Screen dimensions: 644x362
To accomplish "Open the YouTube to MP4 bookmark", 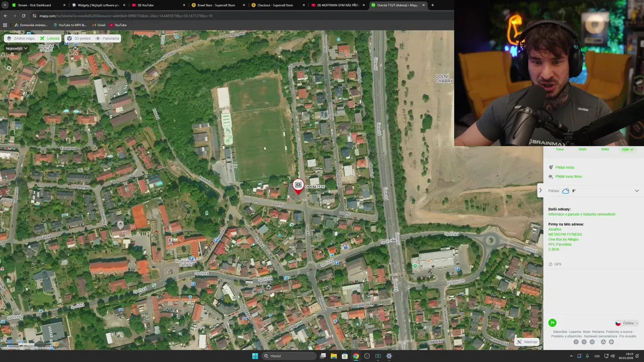I will (x=69, y=25).
